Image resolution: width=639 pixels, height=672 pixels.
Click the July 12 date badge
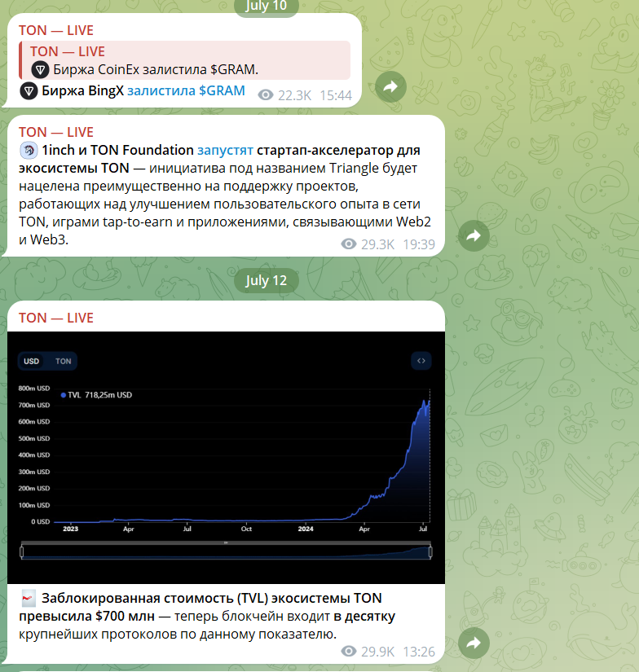(x=267, y=280)
